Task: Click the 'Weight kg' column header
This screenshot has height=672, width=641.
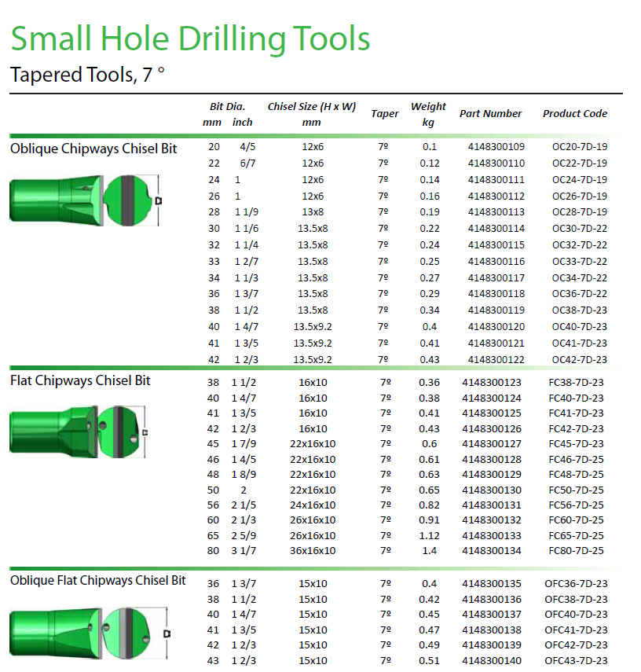Action: (x=428, y=113)
